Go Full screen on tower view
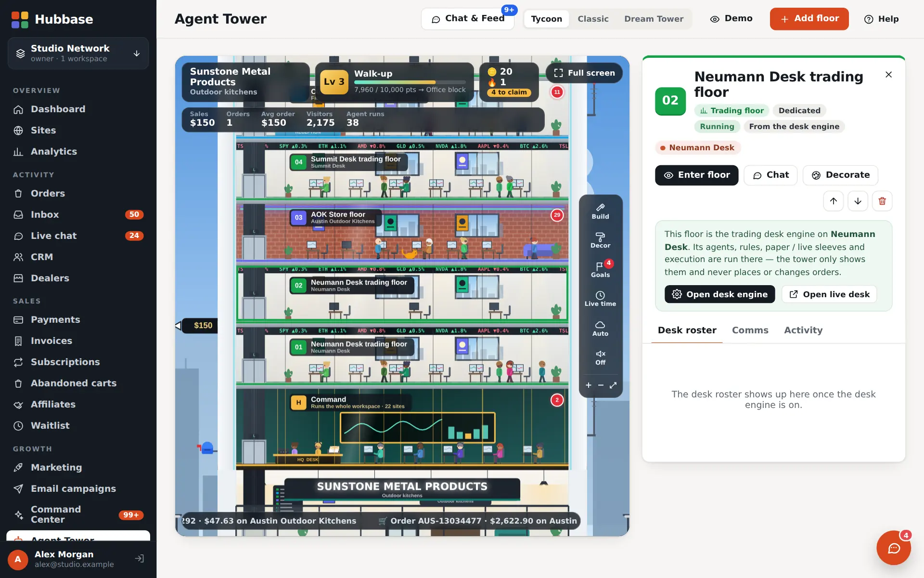 [x=584, y=73]
